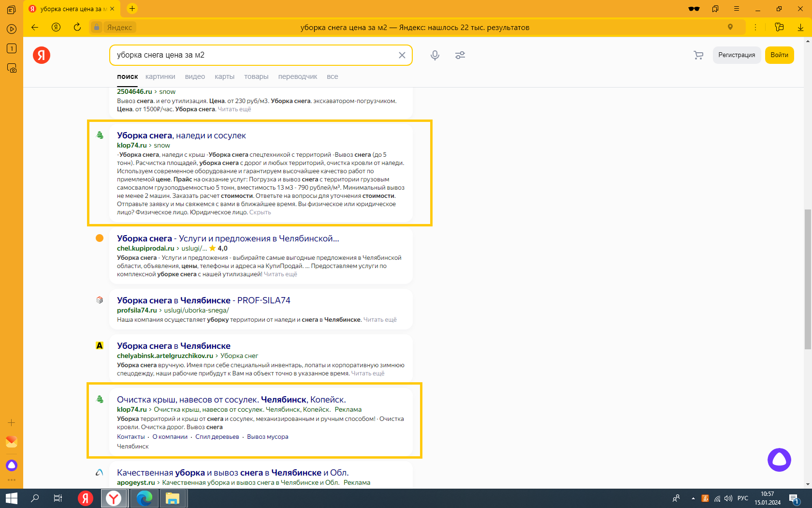Start voice search with the microphone

tap(435, 55)
